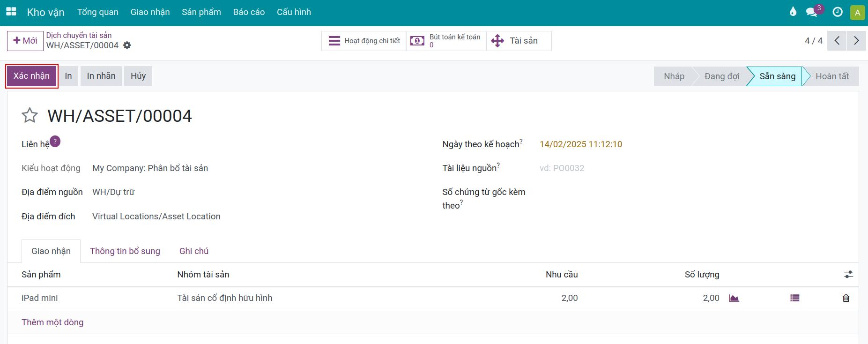Go to the next record arrow
Screen dimensions: 868x344
coord(856,41)
